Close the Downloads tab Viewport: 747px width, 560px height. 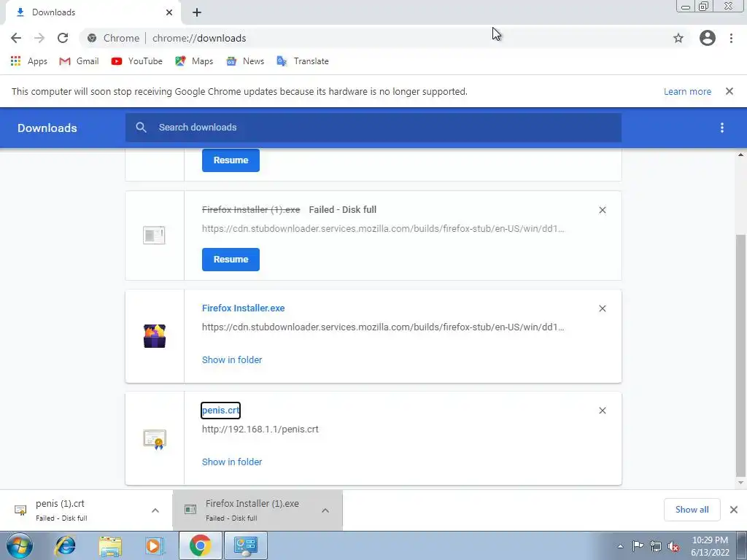point(169,12)
